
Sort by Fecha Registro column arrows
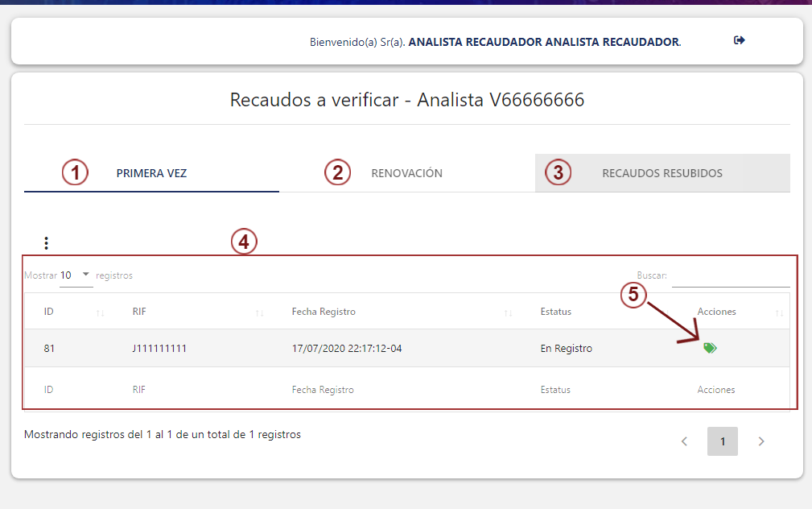coord(508,312)
